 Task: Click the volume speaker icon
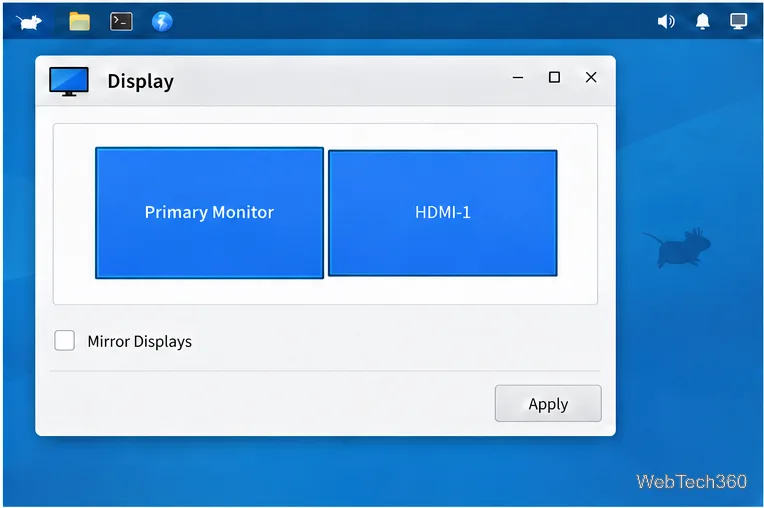tap(666, 21)
